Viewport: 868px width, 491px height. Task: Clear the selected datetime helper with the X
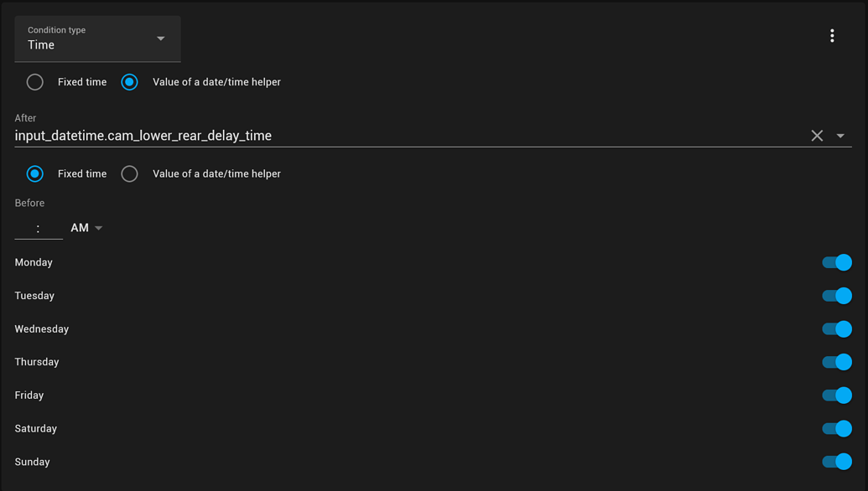coord(817,135)
